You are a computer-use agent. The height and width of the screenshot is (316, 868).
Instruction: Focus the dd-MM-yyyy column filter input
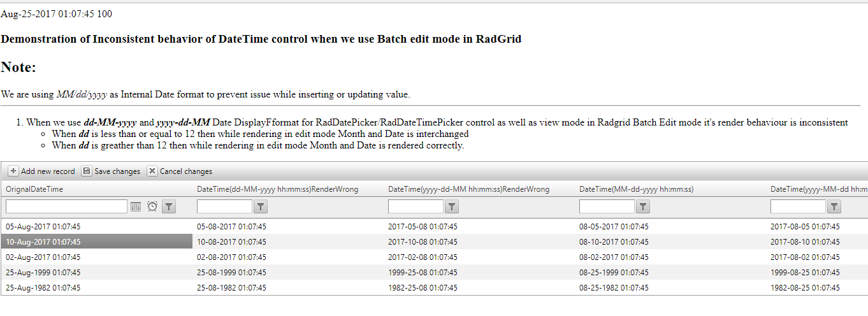pos(225,206)
